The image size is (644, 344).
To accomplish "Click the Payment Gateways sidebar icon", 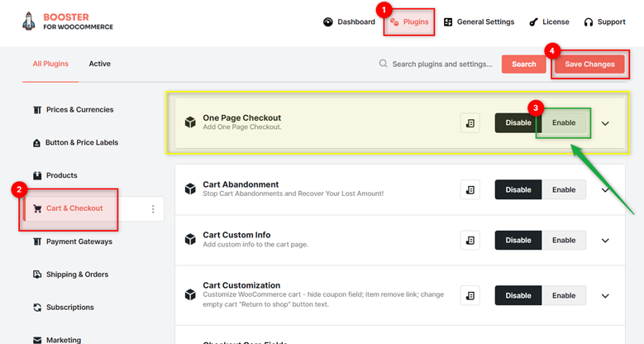I will tap(37, 241).
